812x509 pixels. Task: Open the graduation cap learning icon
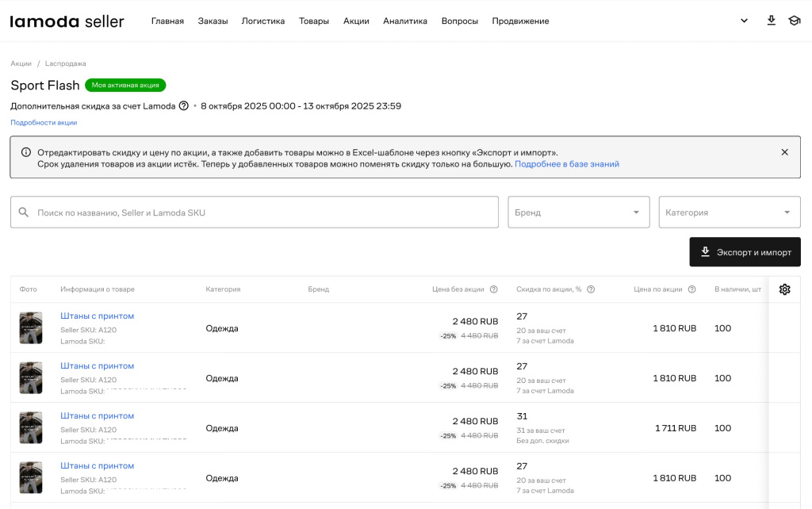click(794, 21)
